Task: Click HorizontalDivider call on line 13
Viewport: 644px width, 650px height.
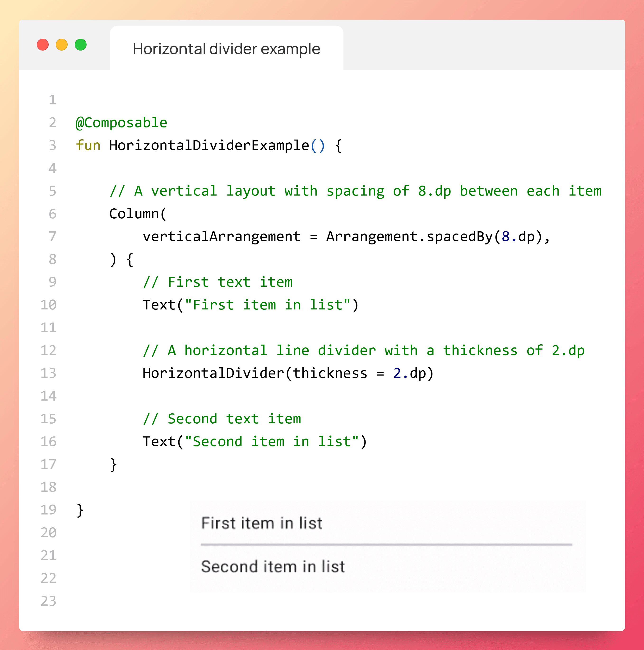Action: point(213,373)
